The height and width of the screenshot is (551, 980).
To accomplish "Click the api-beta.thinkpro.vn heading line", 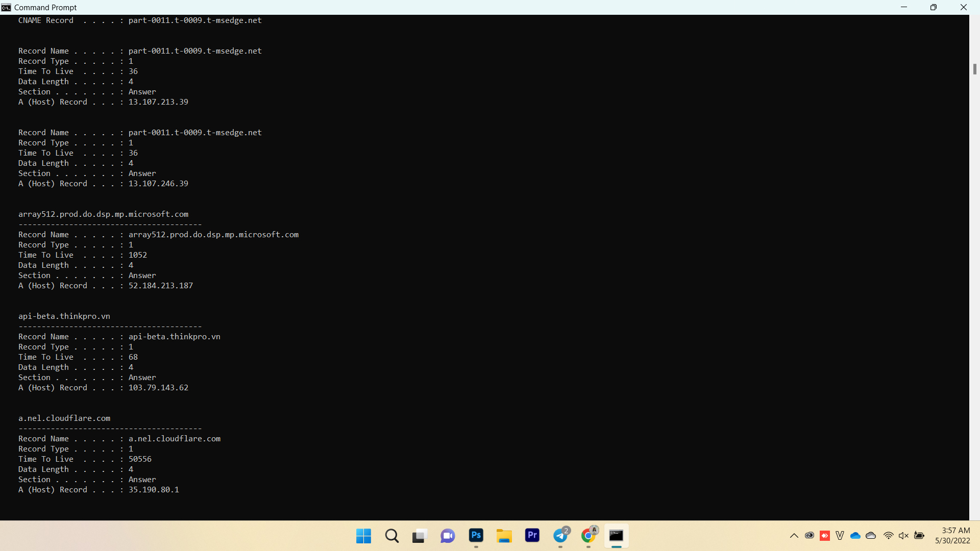I will click(x=64, y=316).
